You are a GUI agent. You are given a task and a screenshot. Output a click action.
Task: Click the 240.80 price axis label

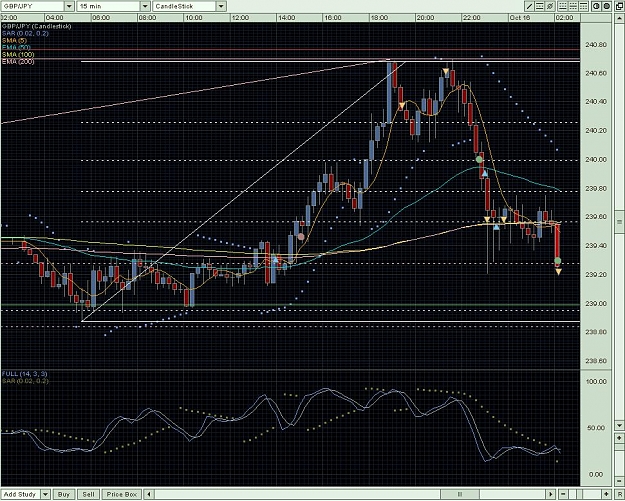pyautogui.click(x=596, y=45)
